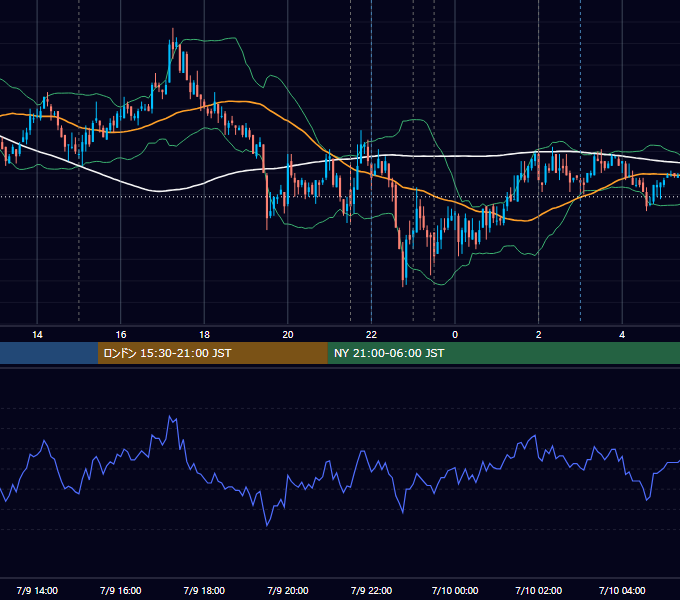Click the 7/9 18:00 date label
Image resolution: width=680 pixels, height=600 pixels.
click(204, 590)
